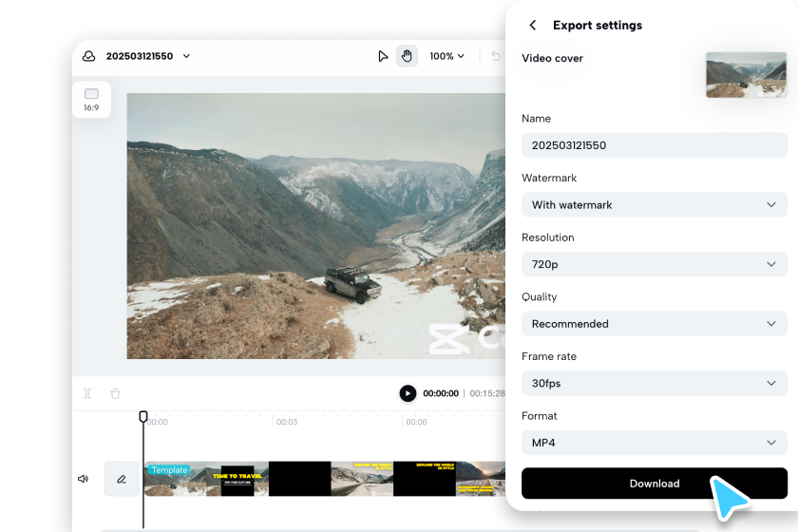
Task: Activate the hand pan tool
Action: click(407, 56)
